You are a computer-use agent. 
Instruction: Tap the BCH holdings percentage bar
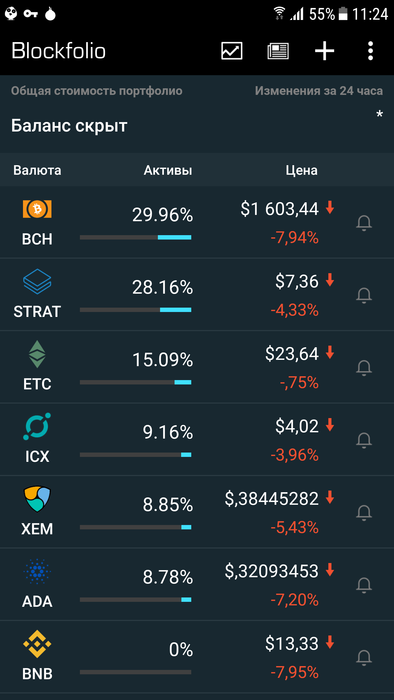point(136,238)
